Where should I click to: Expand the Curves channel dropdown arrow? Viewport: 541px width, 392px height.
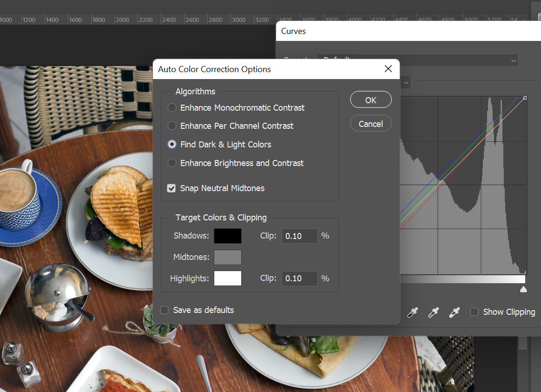(x=406, y=82)
